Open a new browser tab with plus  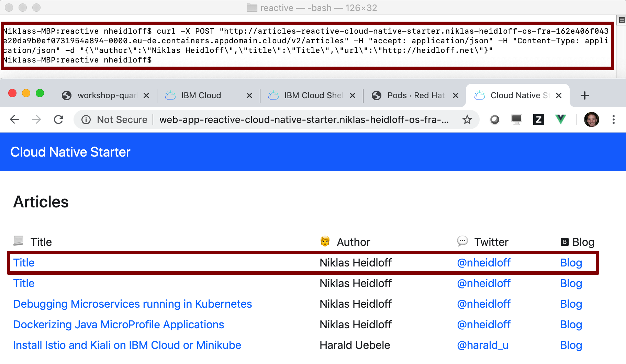coord(584,95)
